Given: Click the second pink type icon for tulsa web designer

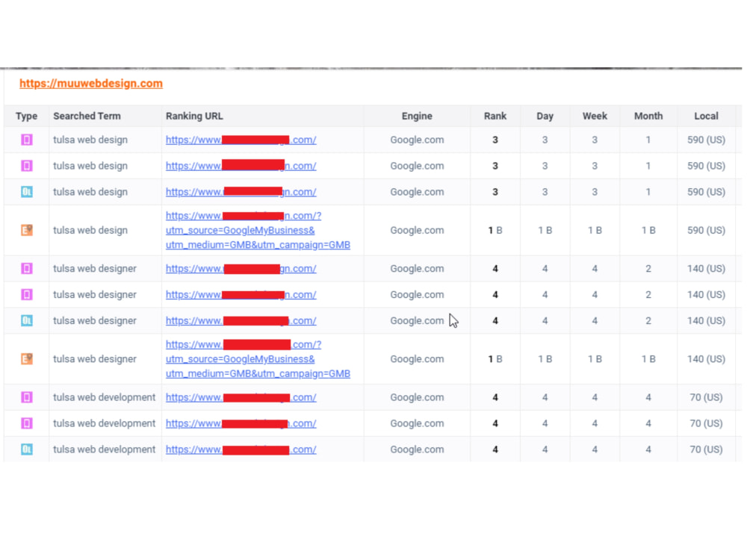Looking at the screenshot, I should tap(27, 294).
